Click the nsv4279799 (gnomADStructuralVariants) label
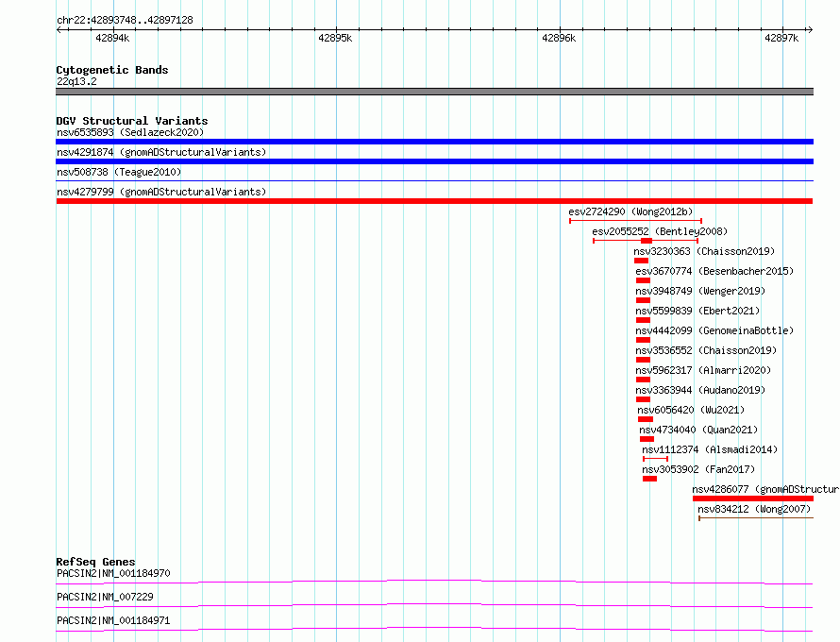This screenshot has height=642, width=840. click(161, 192)
